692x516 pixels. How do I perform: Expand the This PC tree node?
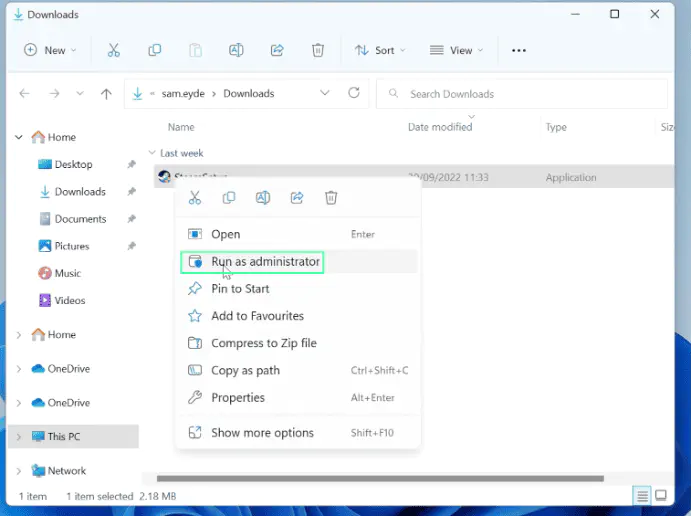[x=18, y=437]
